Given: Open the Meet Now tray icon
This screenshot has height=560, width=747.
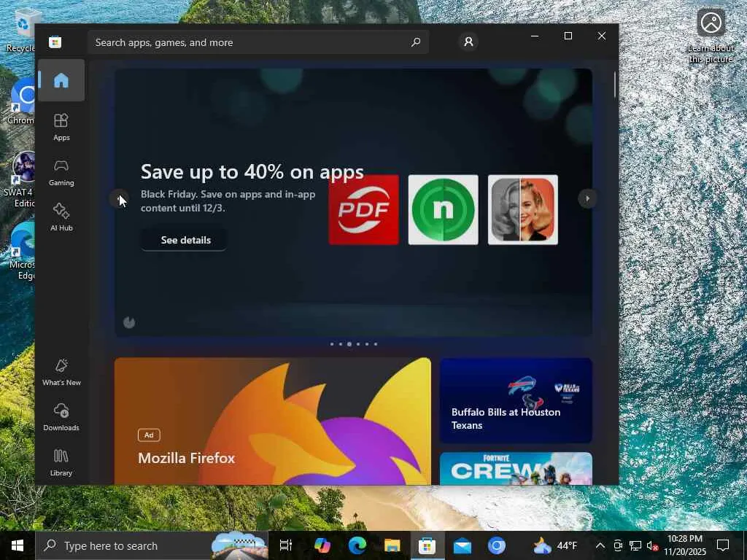Looking at the screenshot, I should coord(618,545).
